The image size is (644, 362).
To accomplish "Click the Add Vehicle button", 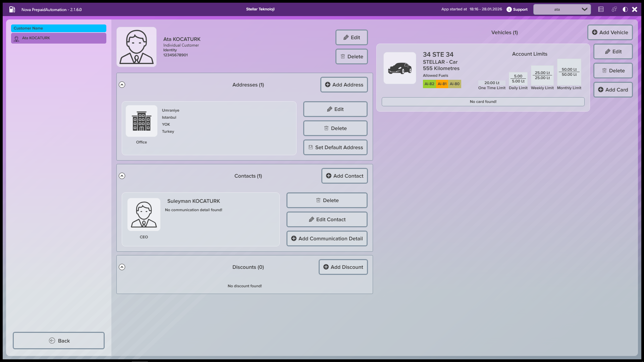I will pyautogui.click(x=610, y=33).
